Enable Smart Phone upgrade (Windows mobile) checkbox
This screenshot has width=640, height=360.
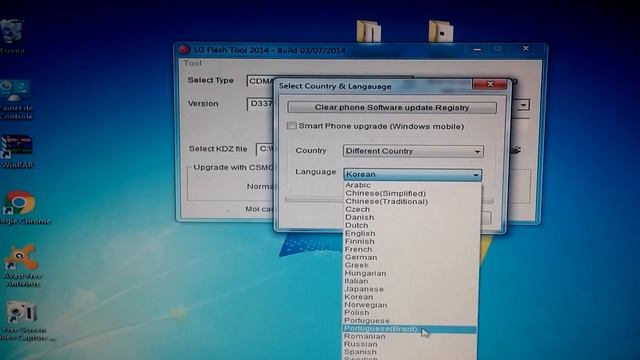coord(291,126)
